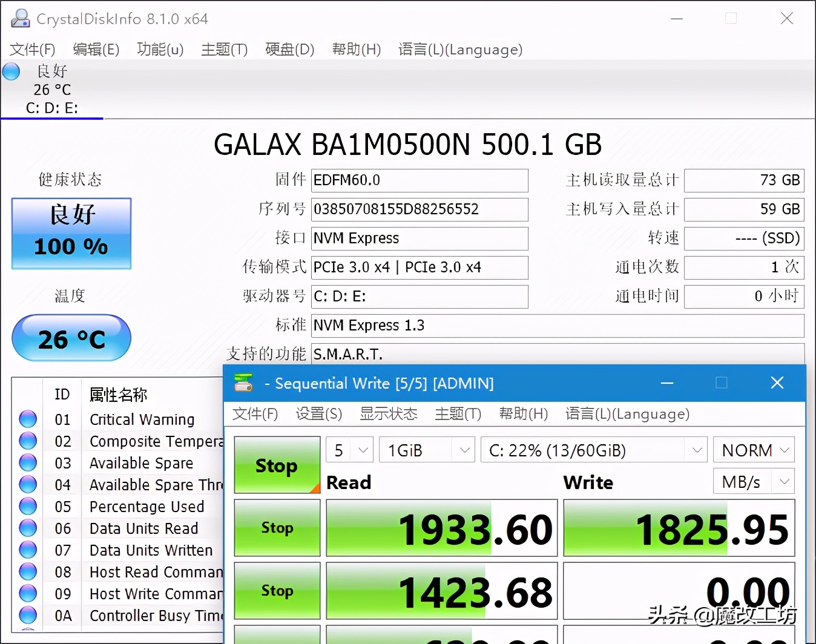Click the drive icon in the Sequential Write title bar
Screen dimensions: 816x644
tap(243, 383)
